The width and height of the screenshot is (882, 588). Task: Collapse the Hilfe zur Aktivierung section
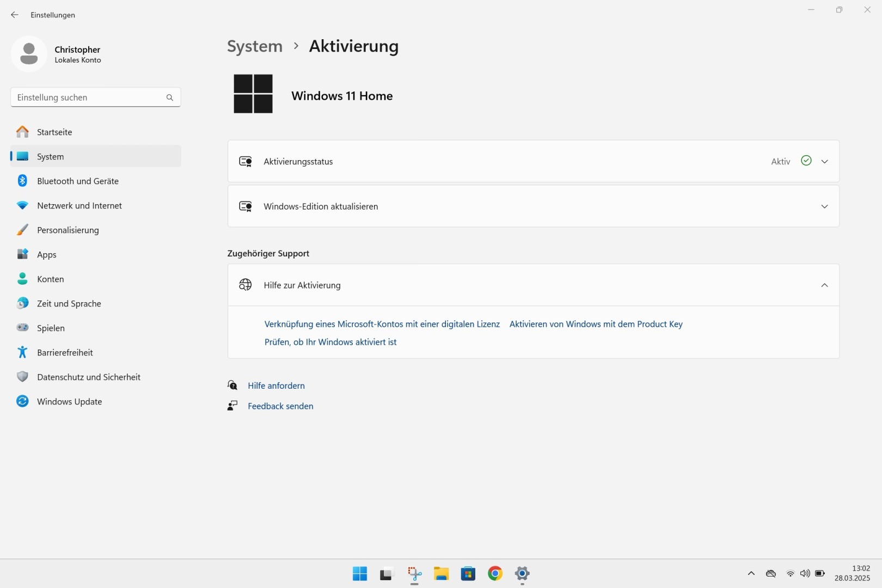[x=824, y=285]
